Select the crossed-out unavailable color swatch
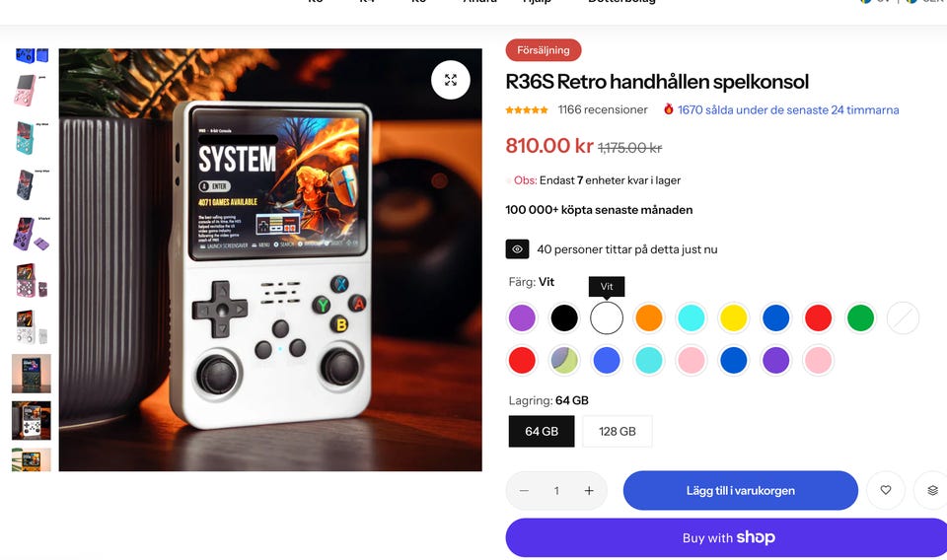 click(x=903, y=318)
